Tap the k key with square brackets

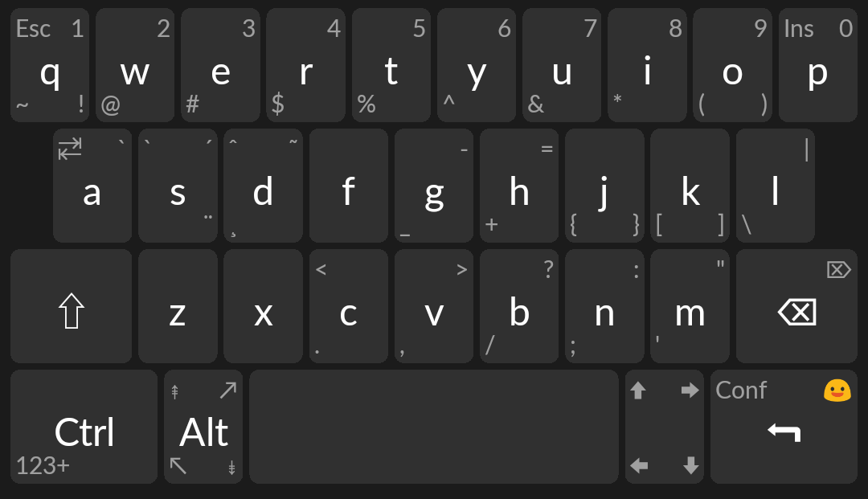click(690, 186)
